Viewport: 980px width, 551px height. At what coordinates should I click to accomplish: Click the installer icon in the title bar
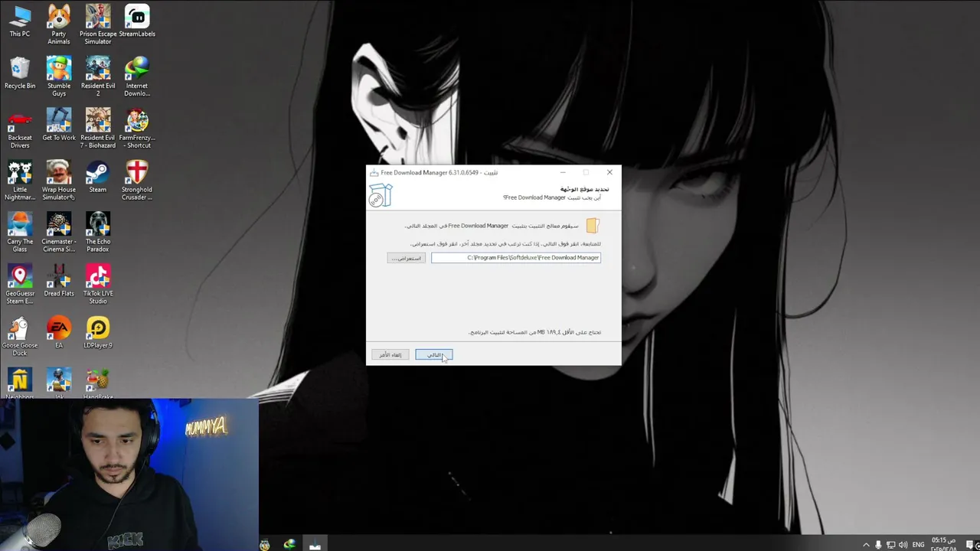click(x=374, y=173)
